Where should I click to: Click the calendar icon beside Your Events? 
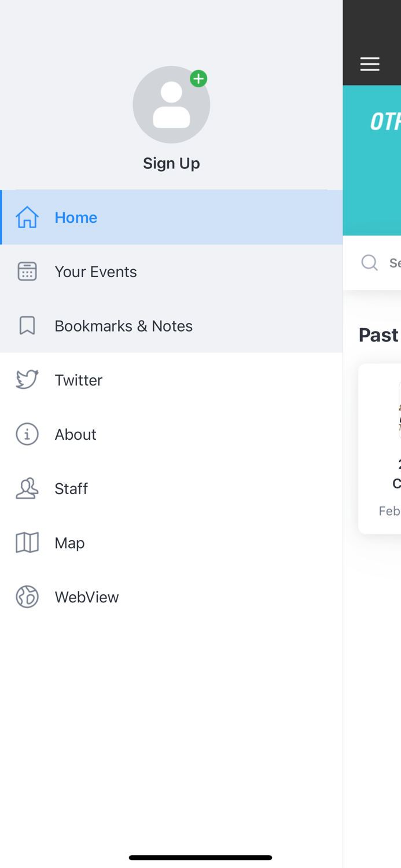pos(27,271)
